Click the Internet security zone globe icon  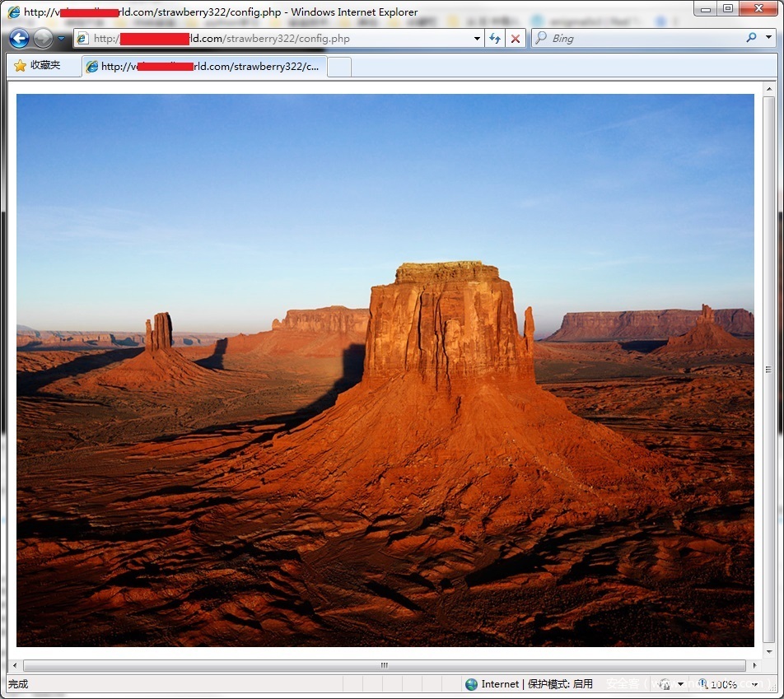coord(471,684)
